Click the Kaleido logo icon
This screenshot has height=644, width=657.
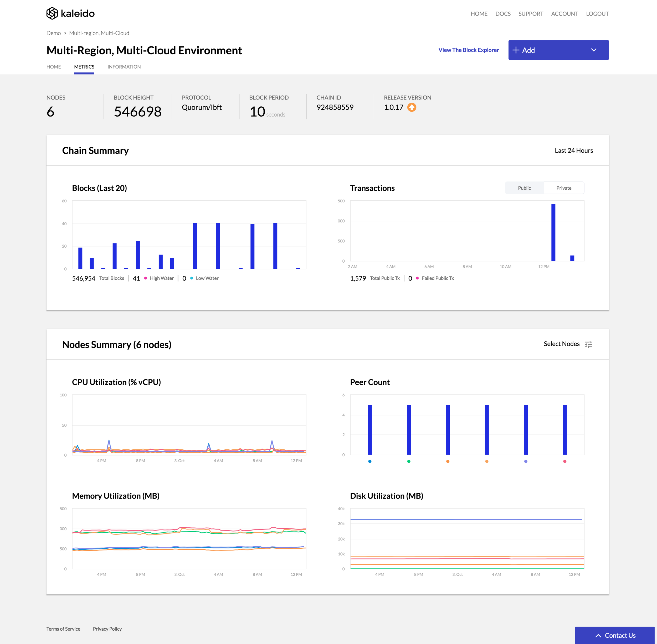(x=52, y=14)
